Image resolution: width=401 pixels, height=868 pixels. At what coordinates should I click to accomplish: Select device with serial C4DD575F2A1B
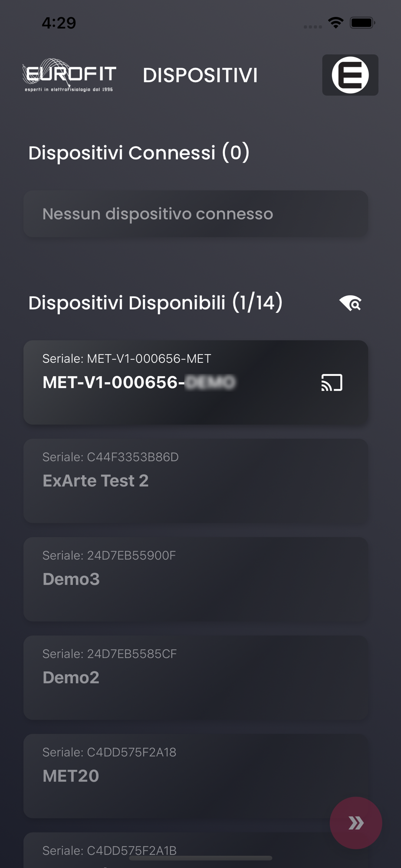pyautogui.click(x=196, y=850)
